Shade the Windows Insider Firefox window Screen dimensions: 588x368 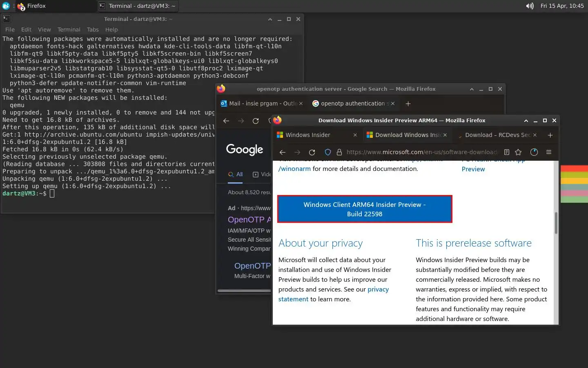[x=526, y=121]
